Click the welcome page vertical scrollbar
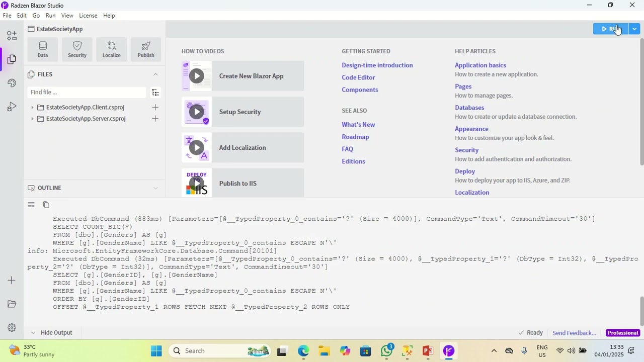The width and height of the screenshot is (644, 362). (641, 101)
